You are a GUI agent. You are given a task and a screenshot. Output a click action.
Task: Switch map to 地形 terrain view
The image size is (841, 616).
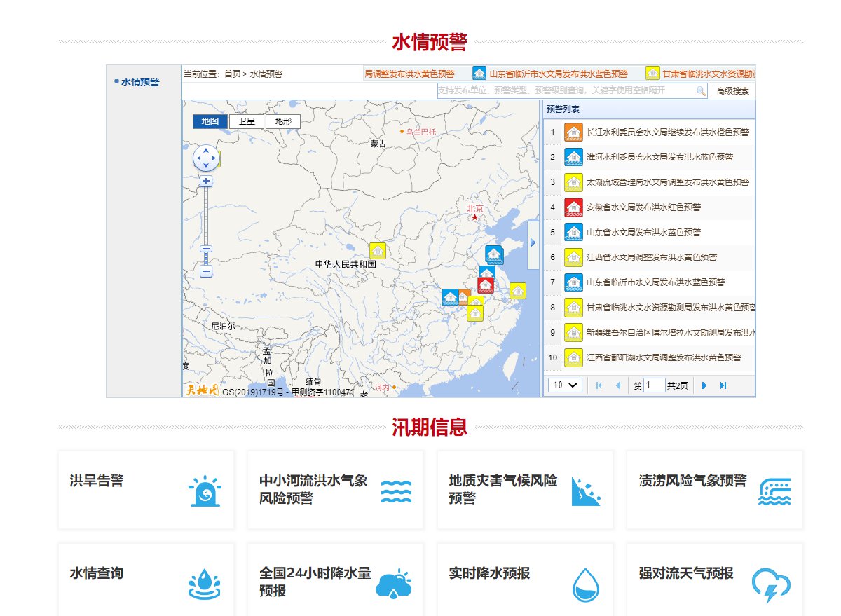(282, 121)
